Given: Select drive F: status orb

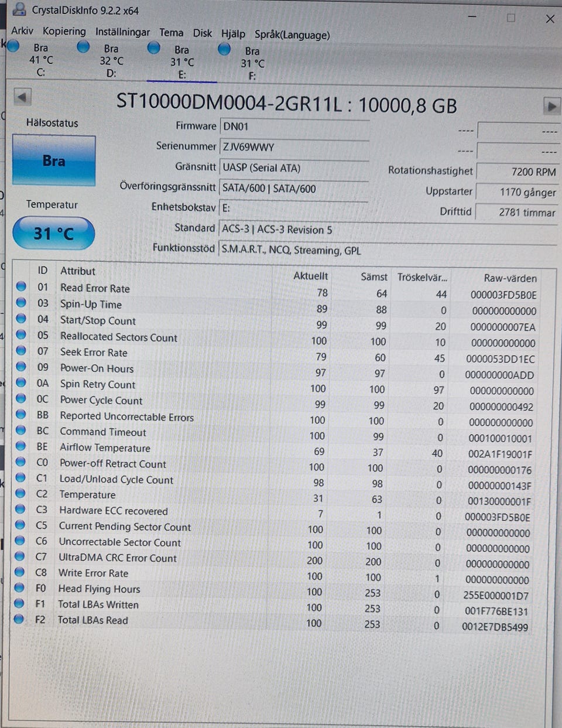Looking at the screenshot, I should tap(224, 49).
